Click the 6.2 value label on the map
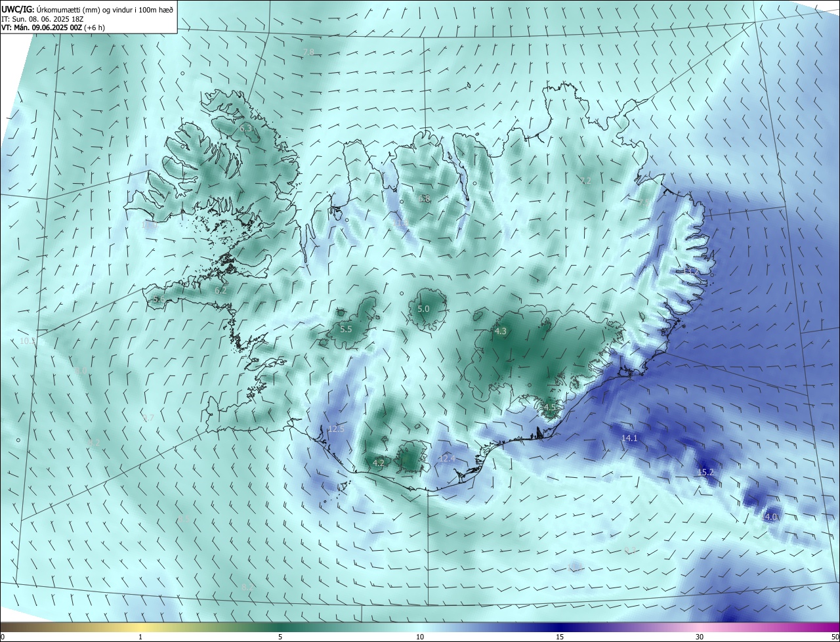 click(x=220, y=290)
